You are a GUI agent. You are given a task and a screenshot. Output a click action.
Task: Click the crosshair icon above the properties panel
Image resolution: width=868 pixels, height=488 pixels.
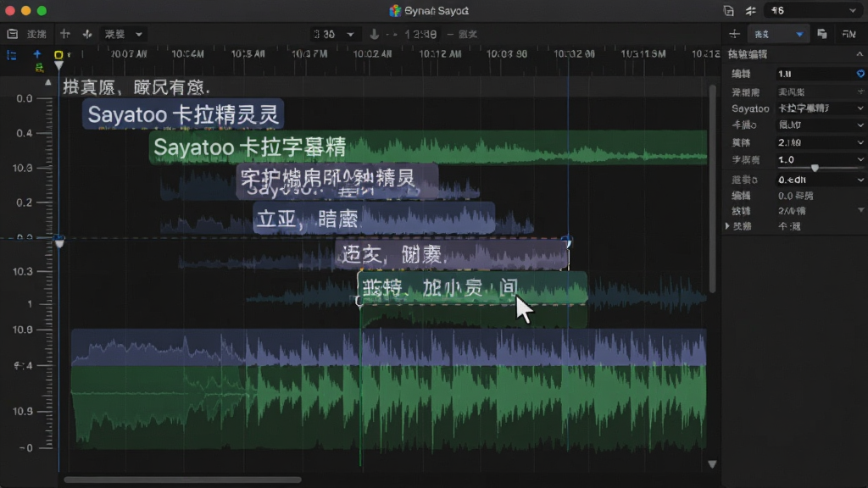click(735, 34)
